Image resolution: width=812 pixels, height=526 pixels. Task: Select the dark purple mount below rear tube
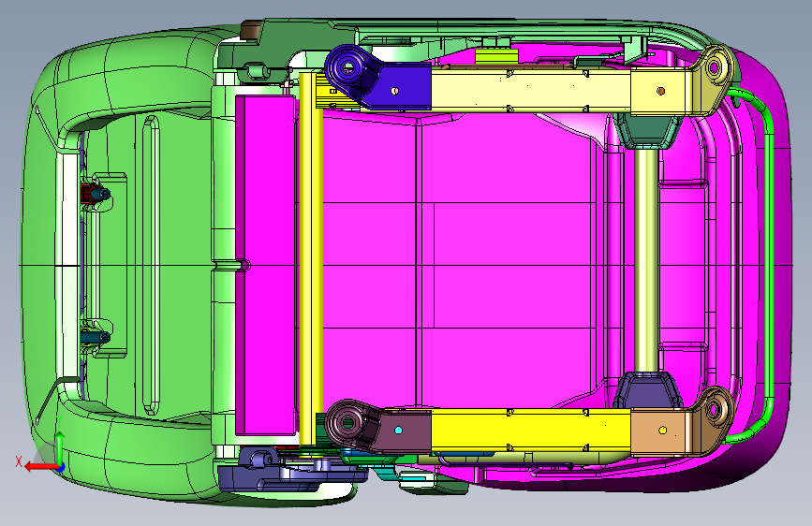click(647, 389)
